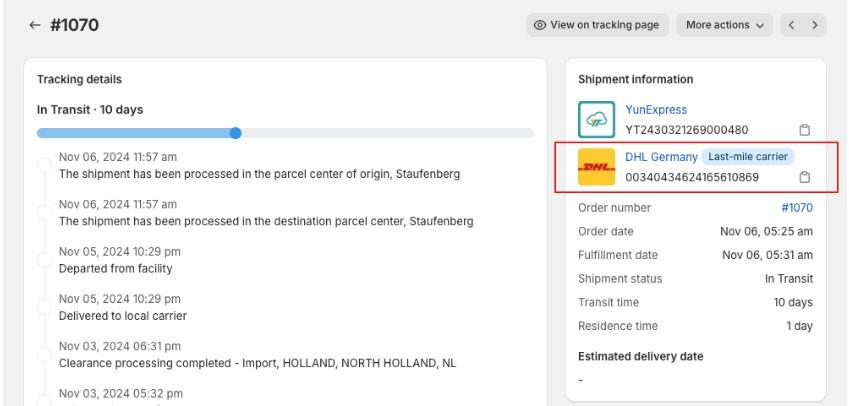Open order number #1070 link

coord(797,207)
